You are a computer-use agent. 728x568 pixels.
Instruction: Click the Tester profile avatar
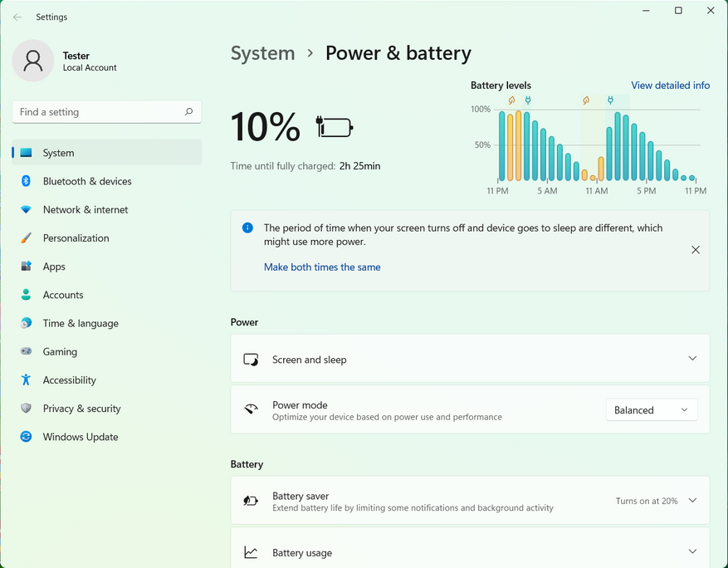tap(33, 61)
